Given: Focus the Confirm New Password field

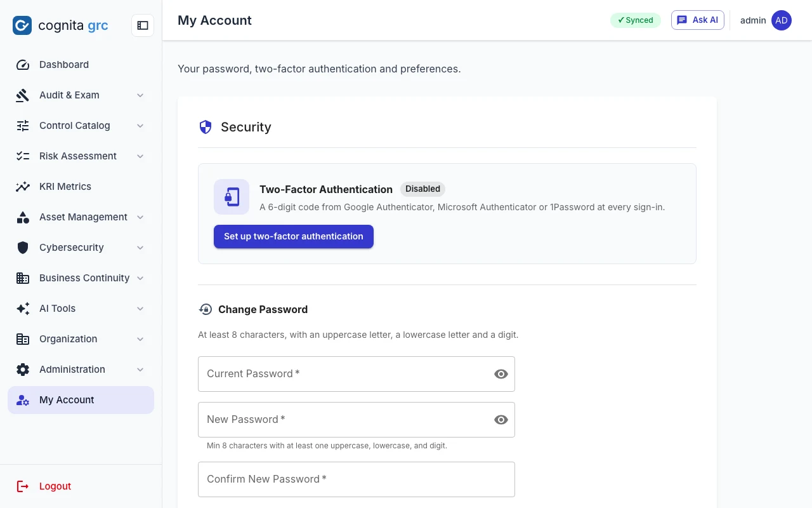Looking at the screenshot, I should point(357,479).
